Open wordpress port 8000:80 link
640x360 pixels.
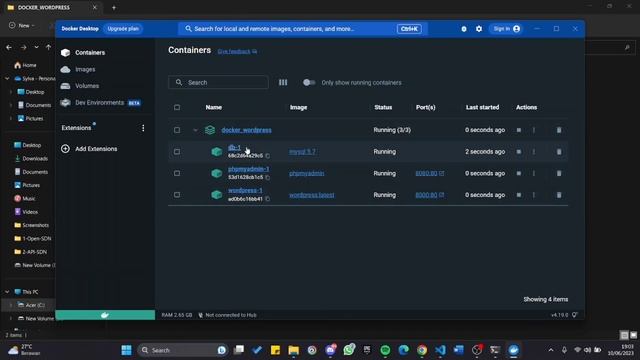point(429,195)
